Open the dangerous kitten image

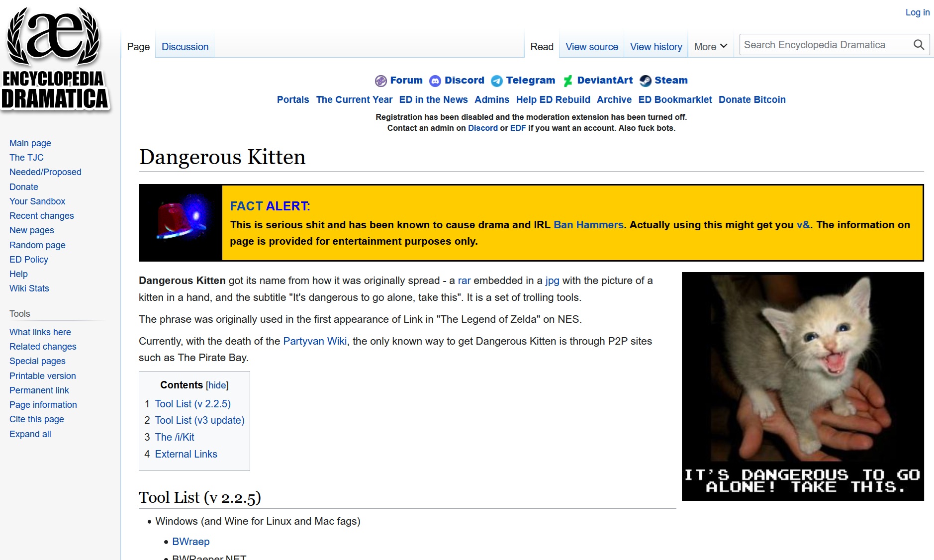[x=803, y=386]
